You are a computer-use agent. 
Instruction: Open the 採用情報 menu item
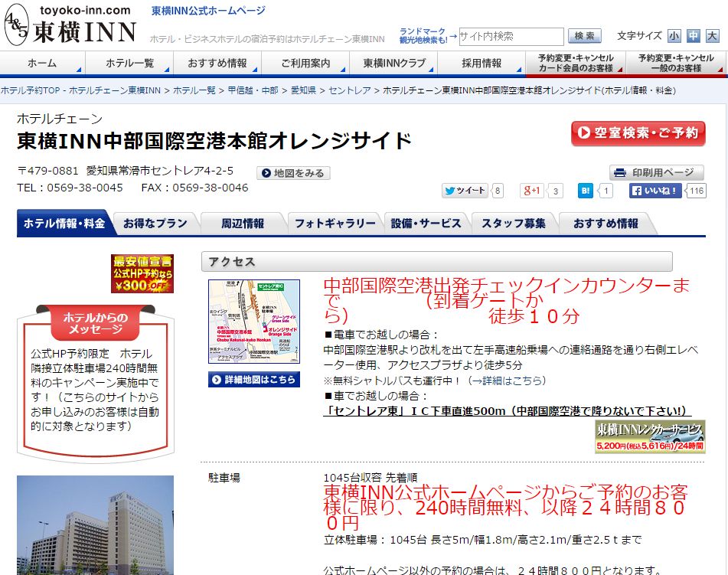point(482,64)
